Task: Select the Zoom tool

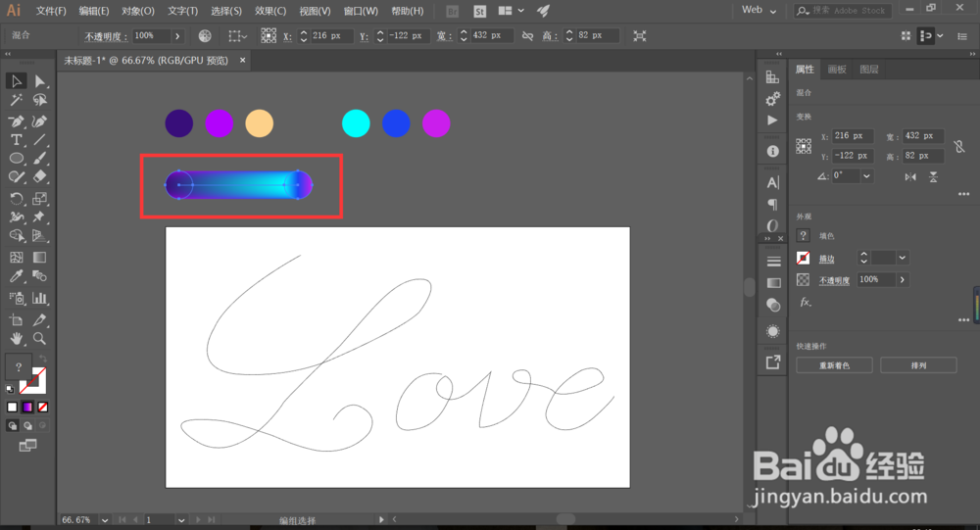Action: point(39,339)
